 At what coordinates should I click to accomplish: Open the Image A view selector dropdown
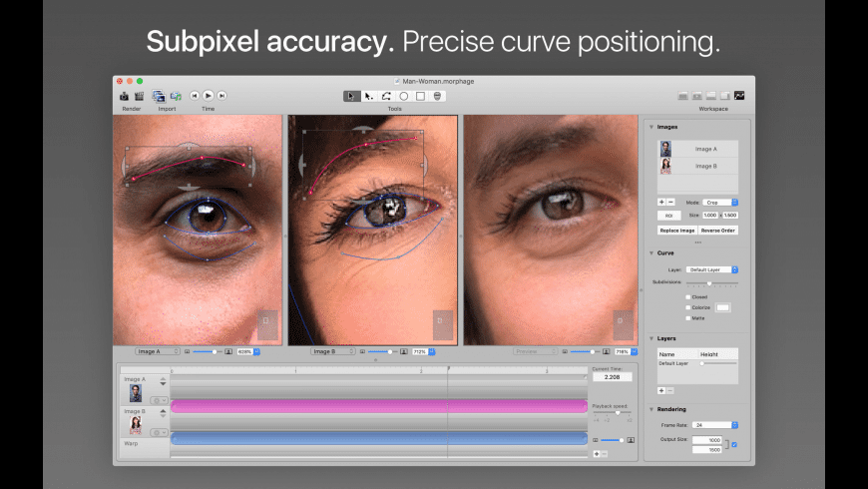click(x=158, y=351)
